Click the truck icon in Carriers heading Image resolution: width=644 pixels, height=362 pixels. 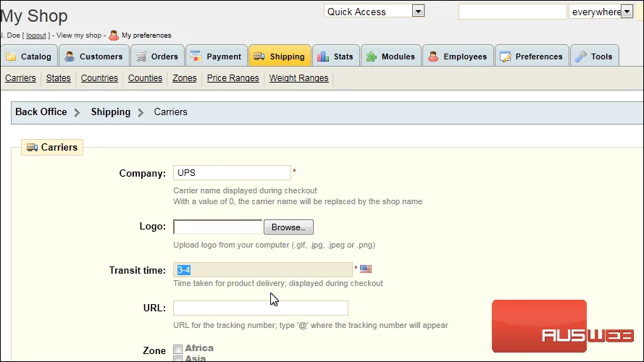click(32, 148)
